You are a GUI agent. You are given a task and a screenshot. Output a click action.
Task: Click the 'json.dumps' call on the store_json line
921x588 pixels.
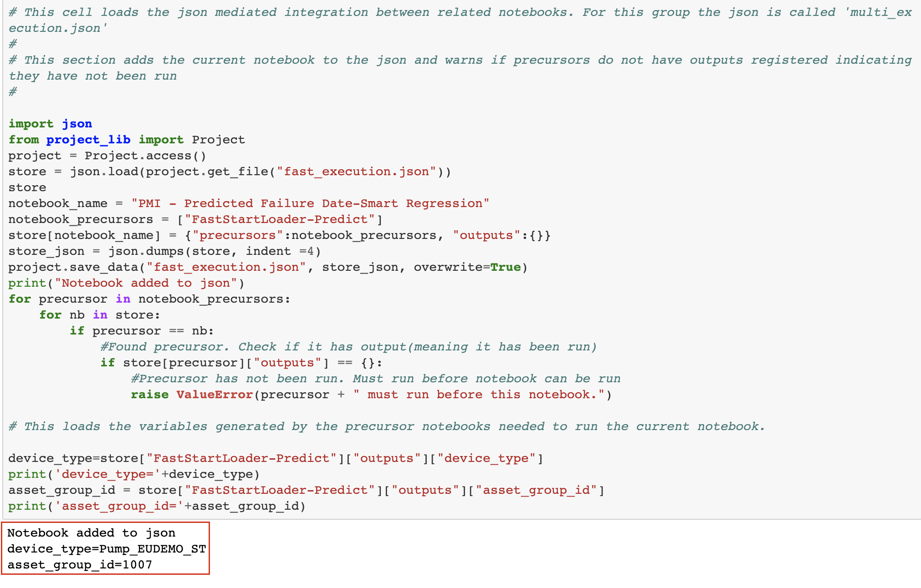(x=146, y=251)
